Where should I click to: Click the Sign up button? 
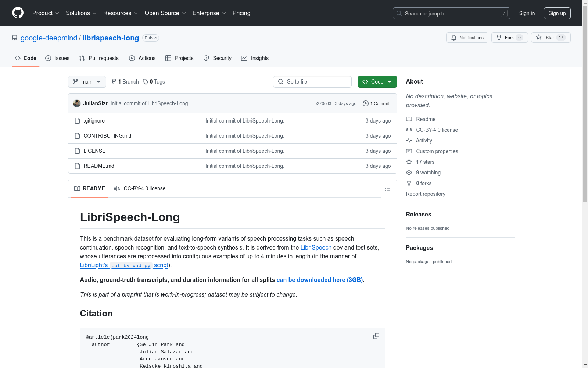click(557, 13)
